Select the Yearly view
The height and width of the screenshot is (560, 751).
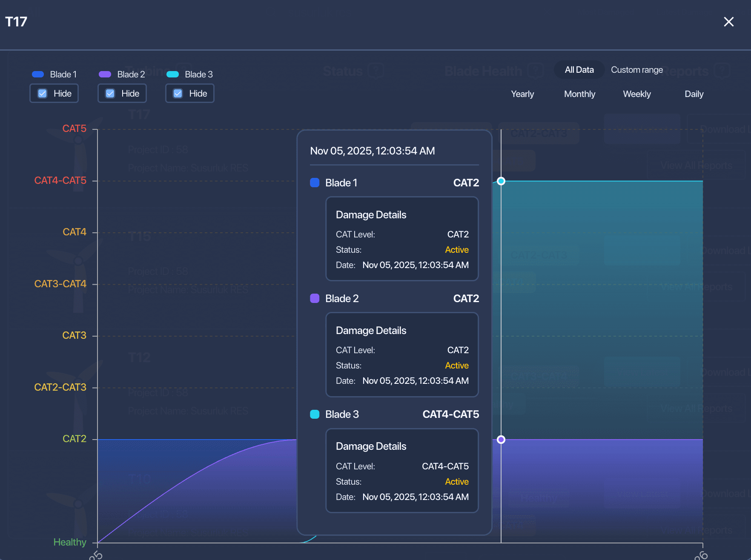point(522,94)
